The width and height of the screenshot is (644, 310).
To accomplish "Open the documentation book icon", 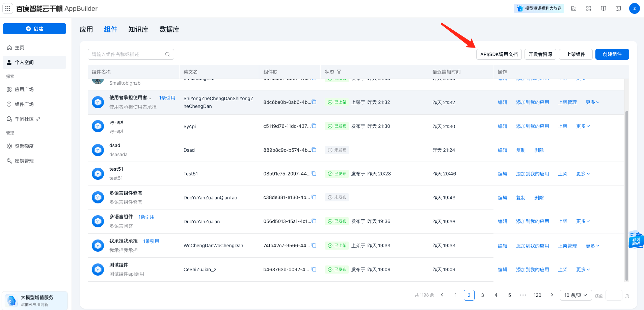I will click(603, 8).
